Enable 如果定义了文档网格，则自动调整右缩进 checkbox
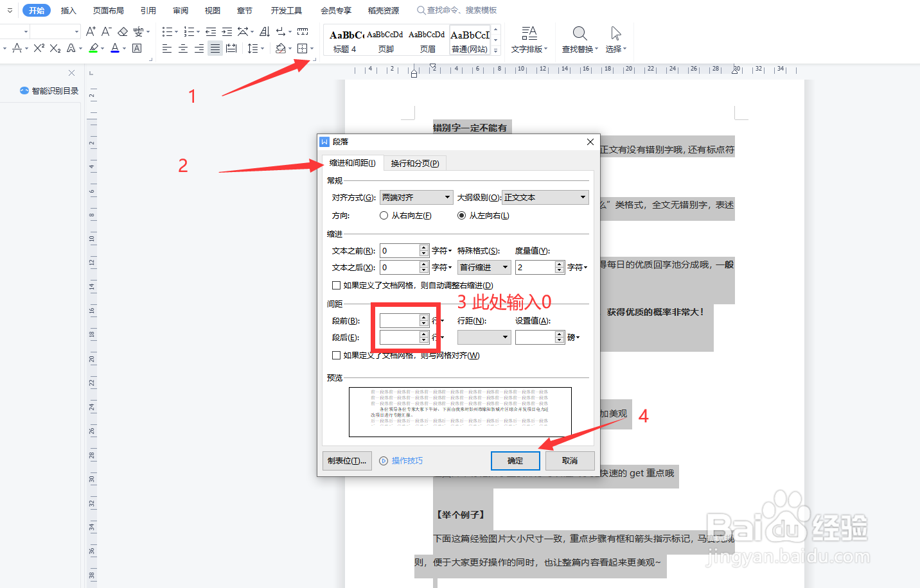The image size is (920, 588). coord(337,284)
